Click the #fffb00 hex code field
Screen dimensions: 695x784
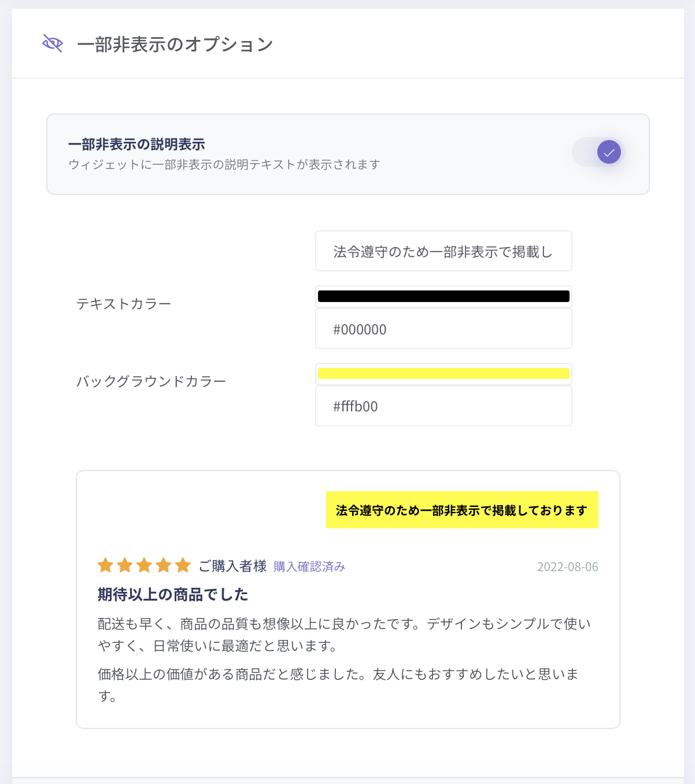point(443,406)
